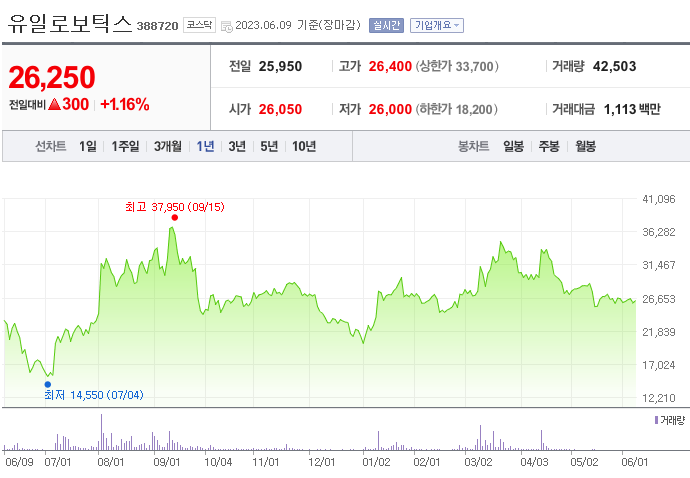
Task: Select the 1년 chart period
Action: (x=205, y=146)
